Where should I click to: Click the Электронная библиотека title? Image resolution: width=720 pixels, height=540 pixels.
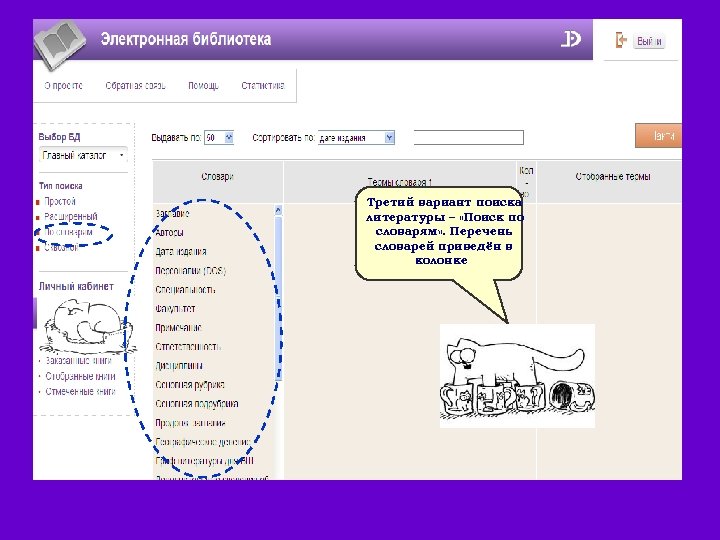click(x=186, y=39)
